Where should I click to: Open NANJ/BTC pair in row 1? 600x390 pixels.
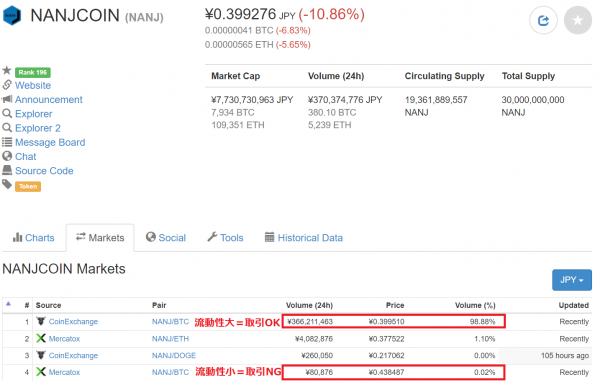click(170, 322)
